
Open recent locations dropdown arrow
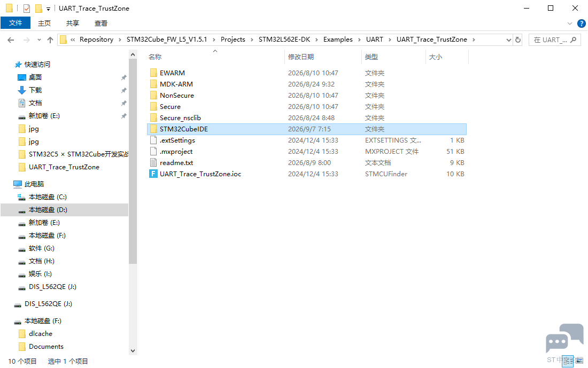[x=39, y=40]
